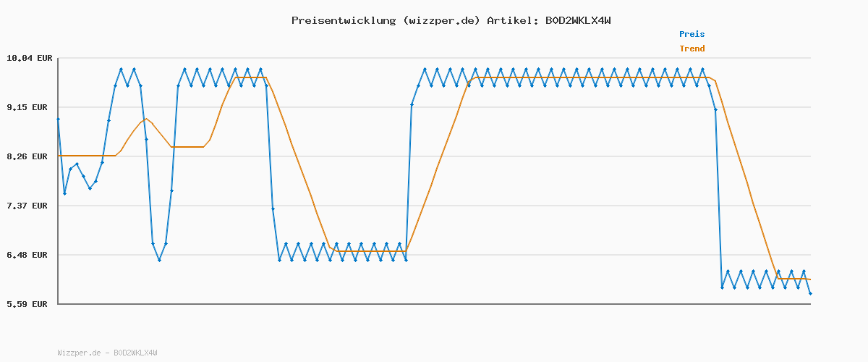Click the orange trend line's left starting end
Screen dimensions: 868x362
[x=59, y=156]
